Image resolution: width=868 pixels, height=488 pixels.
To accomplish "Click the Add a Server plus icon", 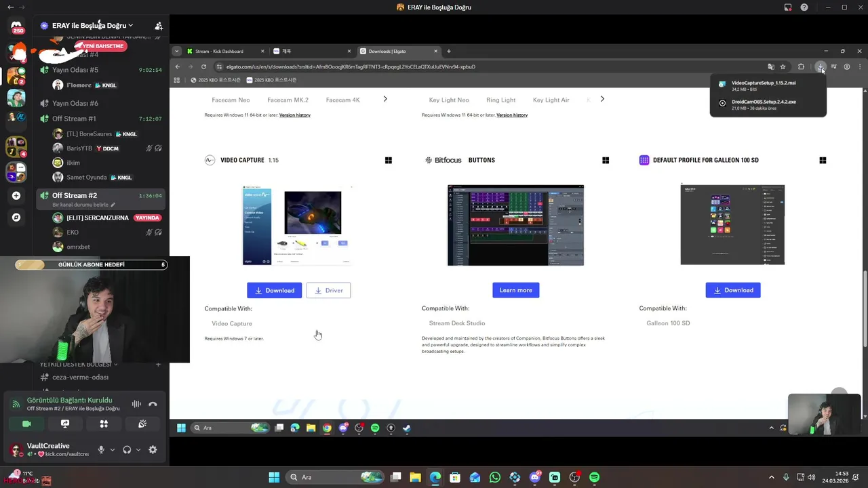I will point(16,196).
